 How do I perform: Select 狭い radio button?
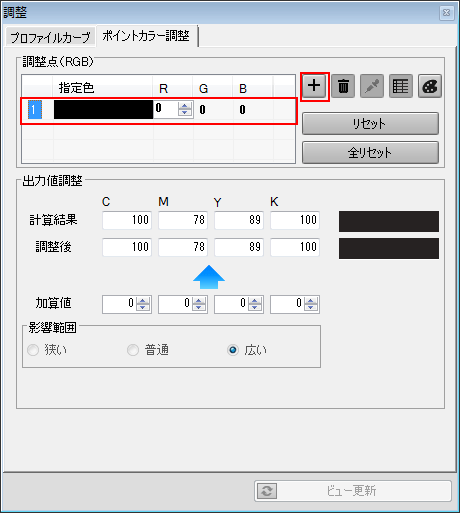(x=33, y=350)
